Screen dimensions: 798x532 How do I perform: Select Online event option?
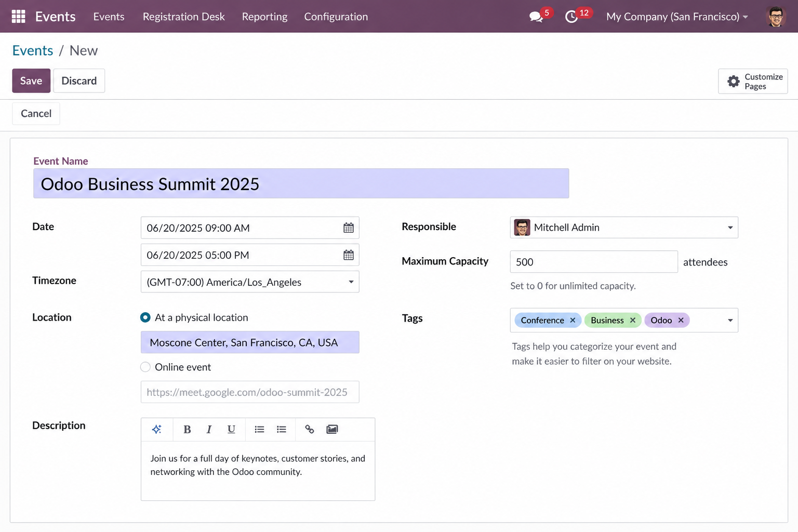(145, 367)
